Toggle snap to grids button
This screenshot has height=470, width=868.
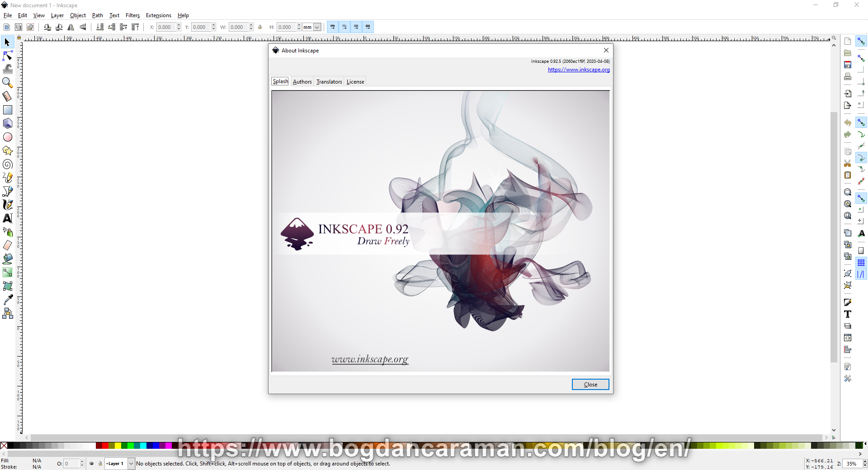[861, 263]
